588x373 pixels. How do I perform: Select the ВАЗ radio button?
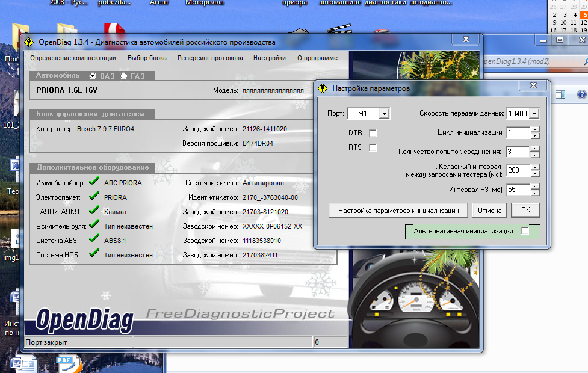tap(93, 76)
